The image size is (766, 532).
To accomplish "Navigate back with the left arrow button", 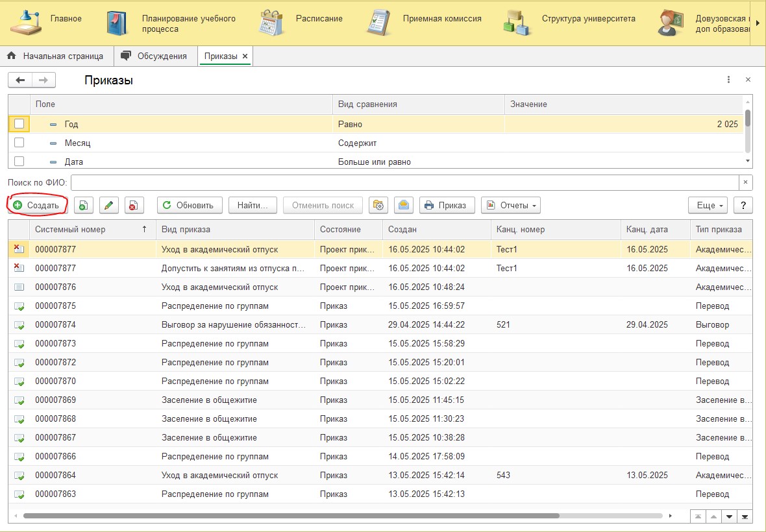I will [x=20, y=80].
